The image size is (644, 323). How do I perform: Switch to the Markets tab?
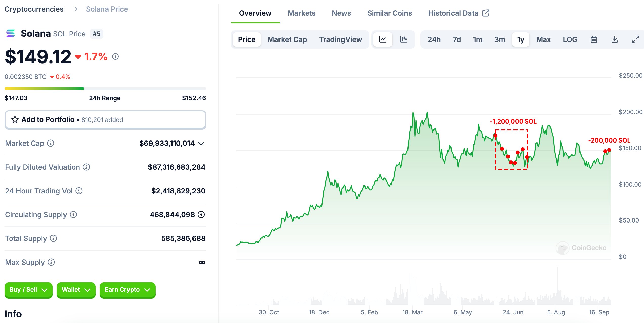click(302, 13)
